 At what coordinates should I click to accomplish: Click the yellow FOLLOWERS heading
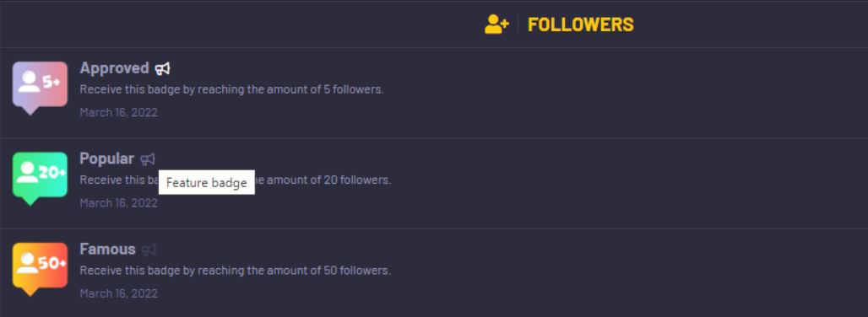tap(581, 24)
